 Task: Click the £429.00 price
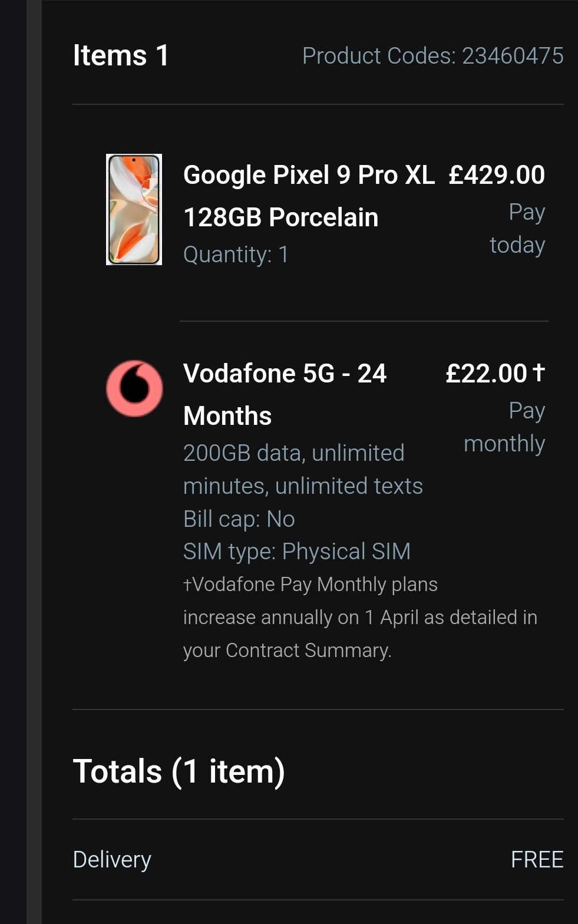coord(496,175)
